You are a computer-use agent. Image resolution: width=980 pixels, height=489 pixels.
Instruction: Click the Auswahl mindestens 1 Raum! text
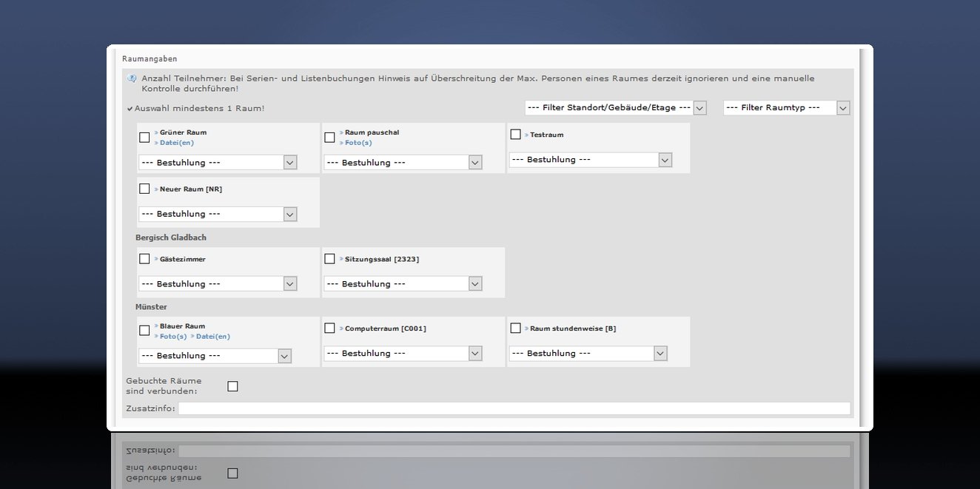coord(200,109)
